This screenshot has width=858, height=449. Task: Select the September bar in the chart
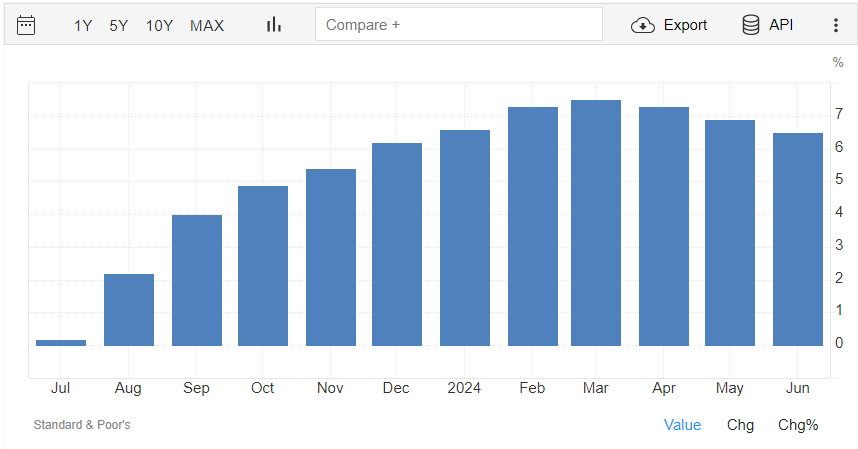click(197, 281)
